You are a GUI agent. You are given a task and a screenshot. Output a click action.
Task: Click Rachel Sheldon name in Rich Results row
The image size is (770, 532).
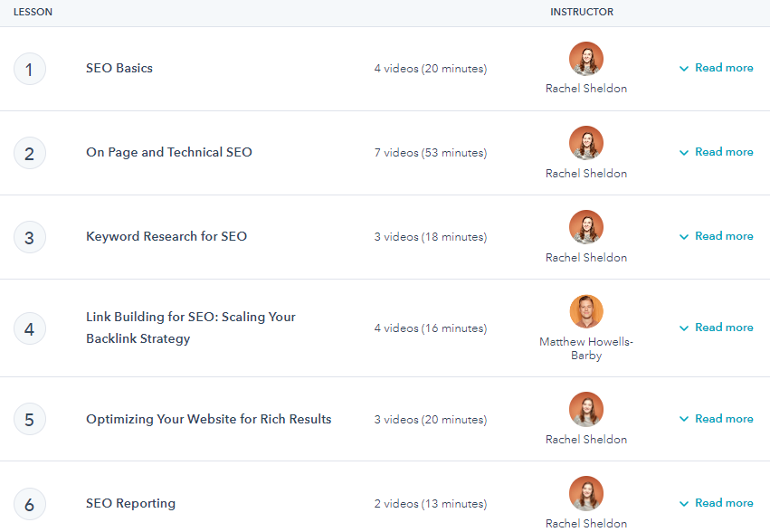click(586, 439)
